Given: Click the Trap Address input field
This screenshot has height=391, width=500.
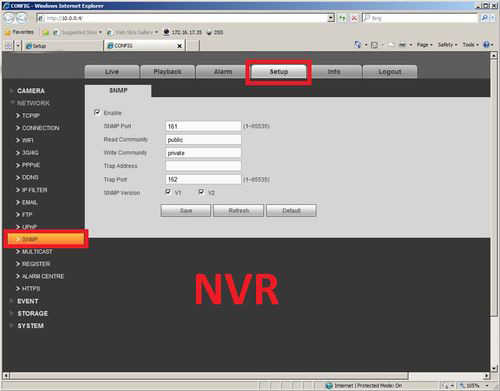Looking at the screenshot, I should click(x=203, y=166).
